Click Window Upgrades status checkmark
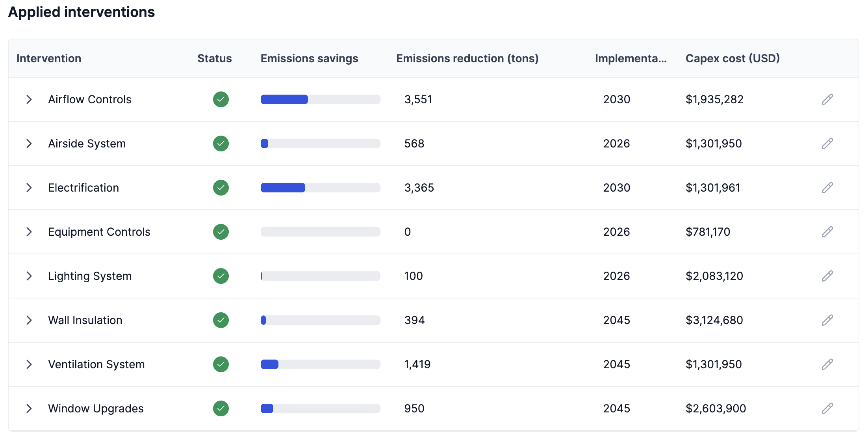Image resolution: width=868 pixels, height=440 pixels. coord(221,408)
